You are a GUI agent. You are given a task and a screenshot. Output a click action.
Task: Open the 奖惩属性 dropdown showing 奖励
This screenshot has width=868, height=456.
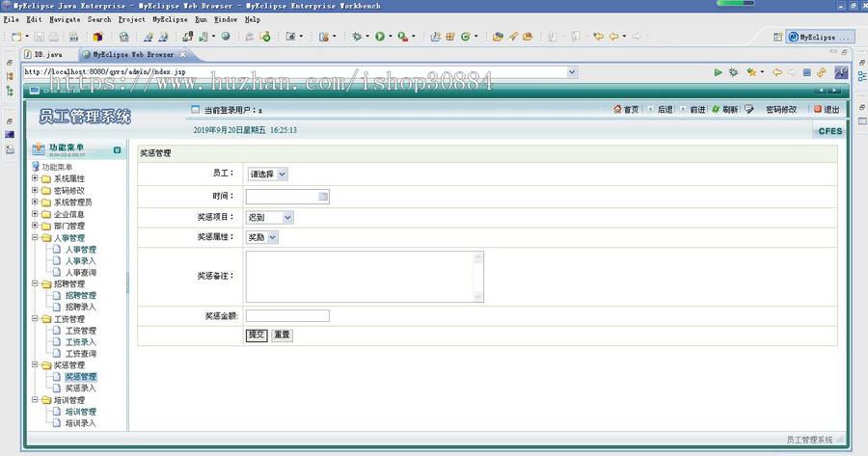pos(261,237)
